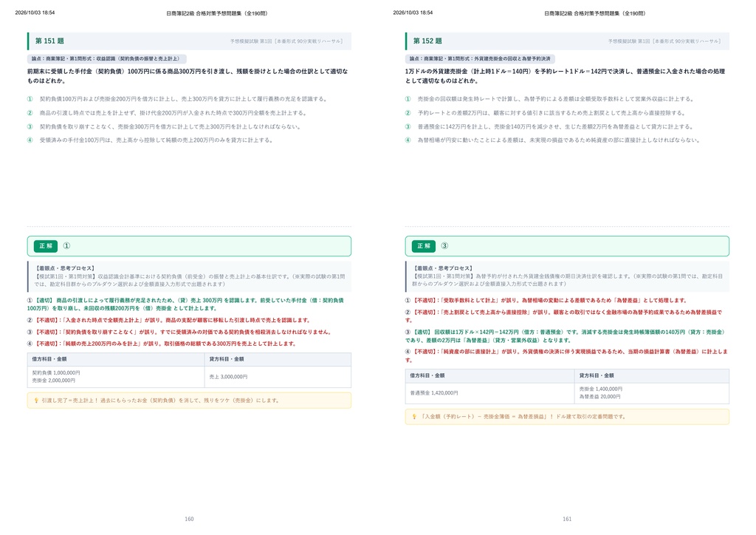756x535 pixels.
Task: Click the green 【適切】 explanation ③ about 回収額は1万ドル×142円
Action: coord(565,336)
